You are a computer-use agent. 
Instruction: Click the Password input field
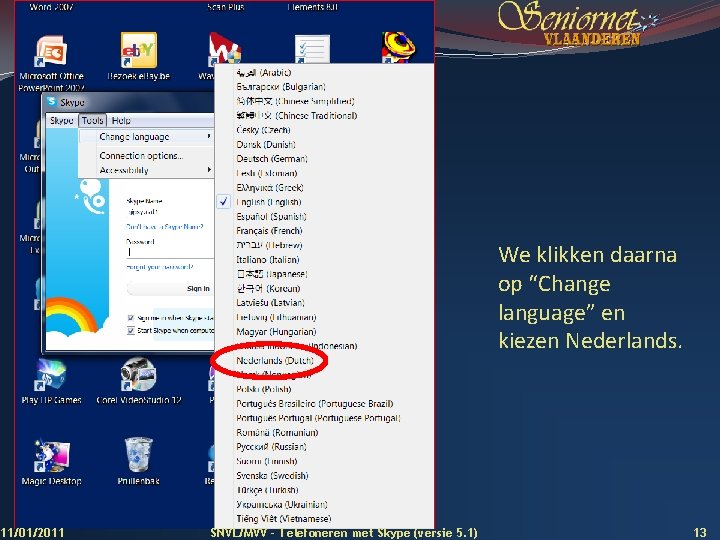pyautogui.click(x=170, y=252)
